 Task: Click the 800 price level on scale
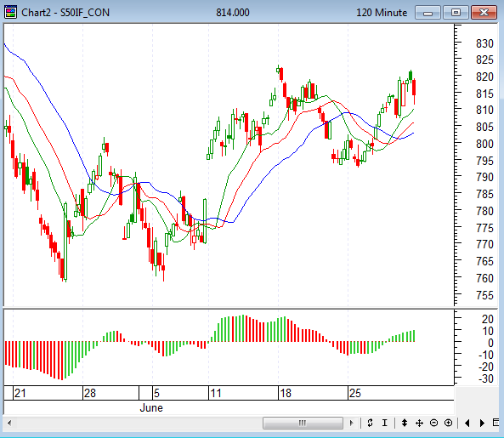tap(484, 144)
